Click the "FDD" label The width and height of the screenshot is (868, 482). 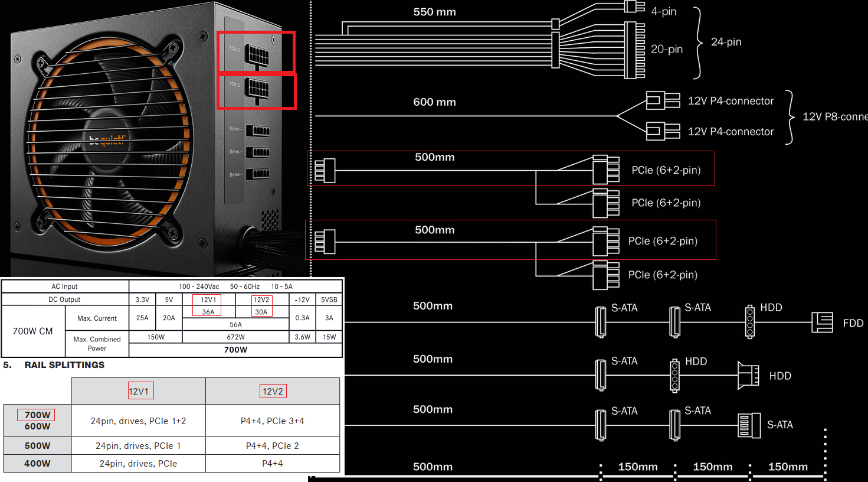click(x=853, y=323)
